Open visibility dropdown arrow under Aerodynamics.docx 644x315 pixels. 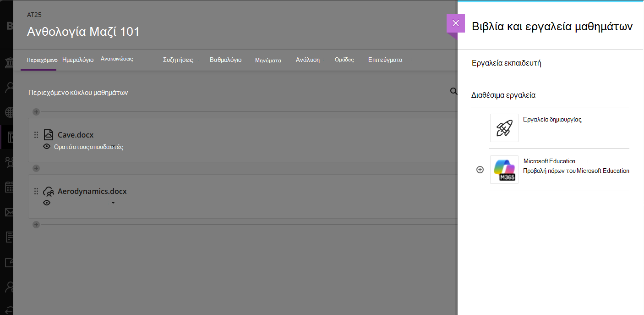113,203
